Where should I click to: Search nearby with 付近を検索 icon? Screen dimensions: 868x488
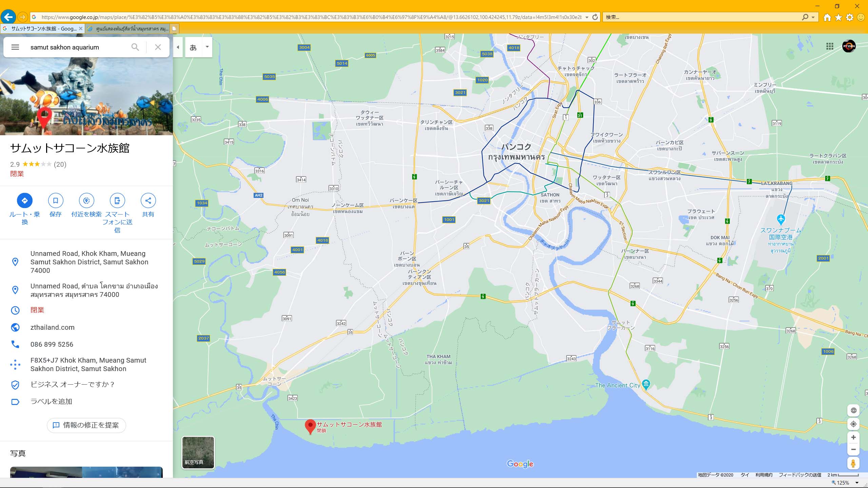[86, 201]
